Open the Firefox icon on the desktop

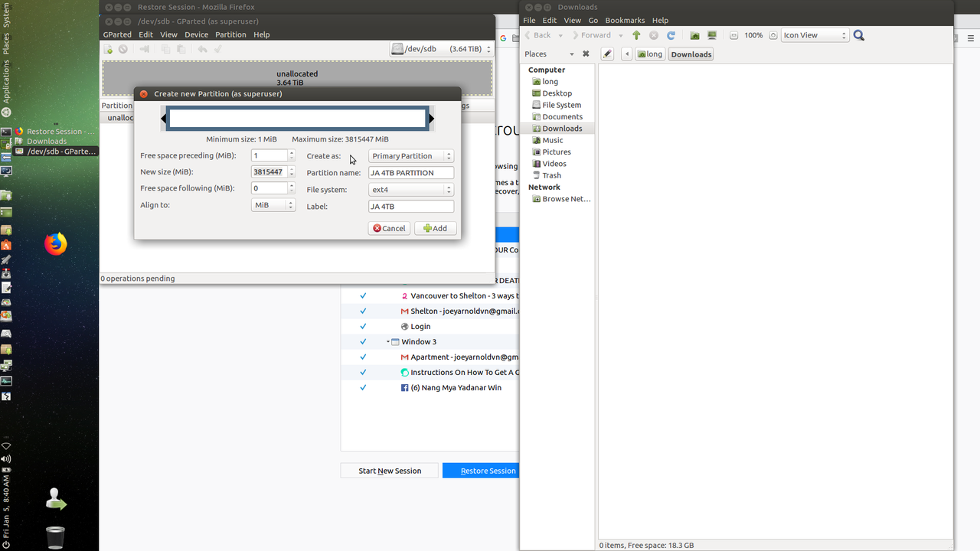click(55, 243)
